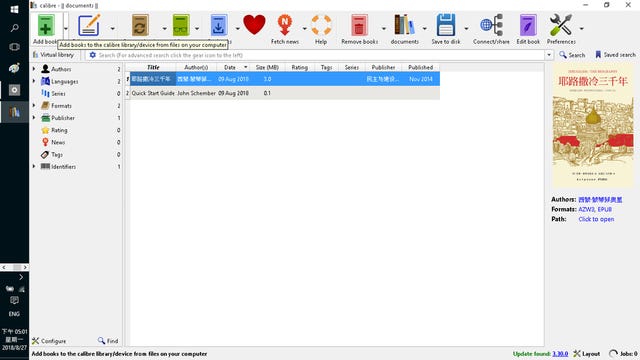
Task: Click the book cover thumbnail
Action: (x=593, y=126)
